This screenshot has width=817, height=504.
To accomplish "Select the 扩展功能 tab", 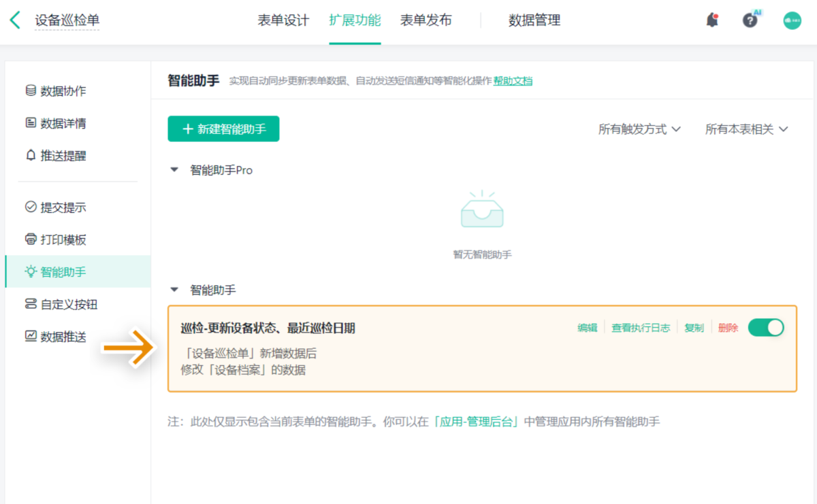I will click(355, 20).
